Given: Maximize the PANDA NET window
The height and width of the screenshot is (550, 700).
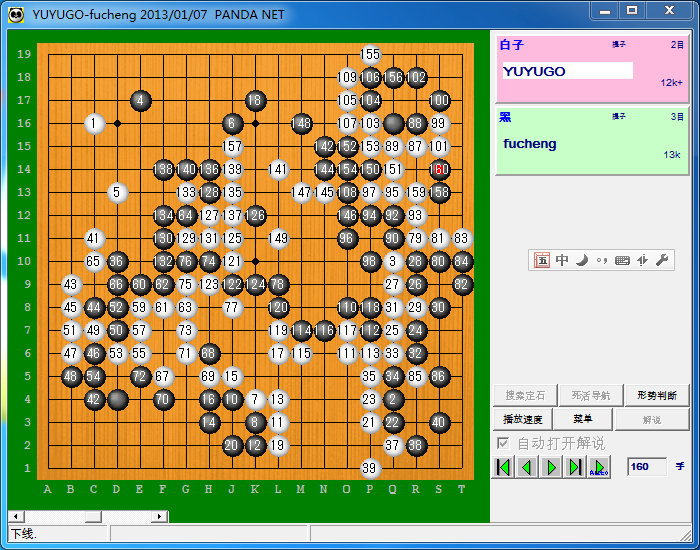Looking at the screenshot, I should pyautogui.click(x=632, y=11).
